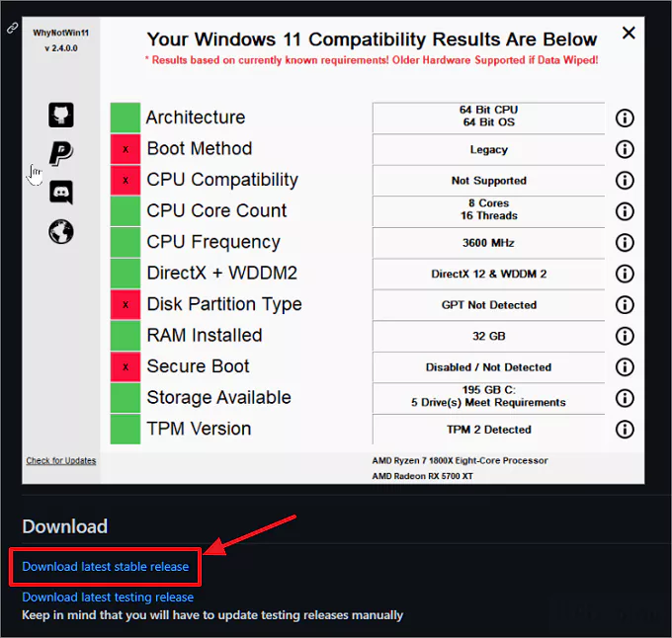Click the Check for Updates link
This screenshot has height=638, width=672.
[x=61, y=461]
